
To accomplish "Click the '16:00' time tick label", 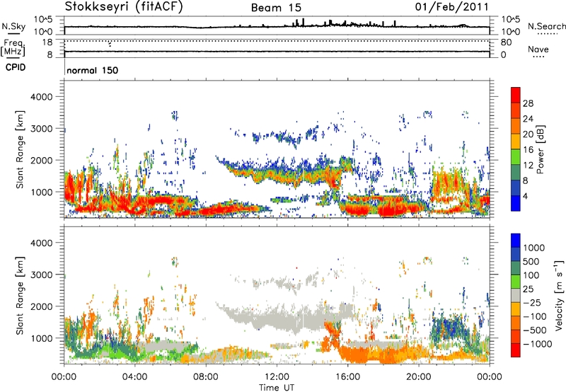I will [347, 377].
